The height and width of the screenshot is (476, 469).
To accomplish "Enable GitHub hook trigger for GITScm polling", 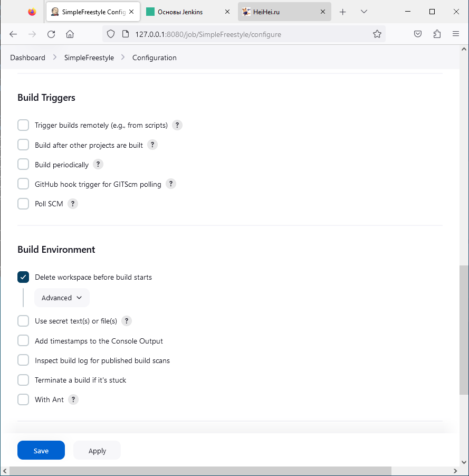I will pyautogui.click(x=23, y=184).
